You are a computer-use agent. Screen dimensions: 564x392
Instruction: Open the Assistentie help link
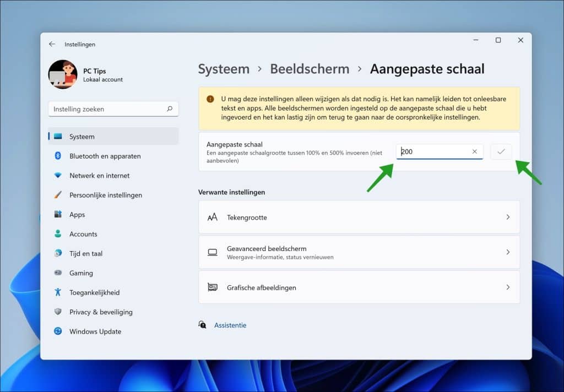(230, 325)
